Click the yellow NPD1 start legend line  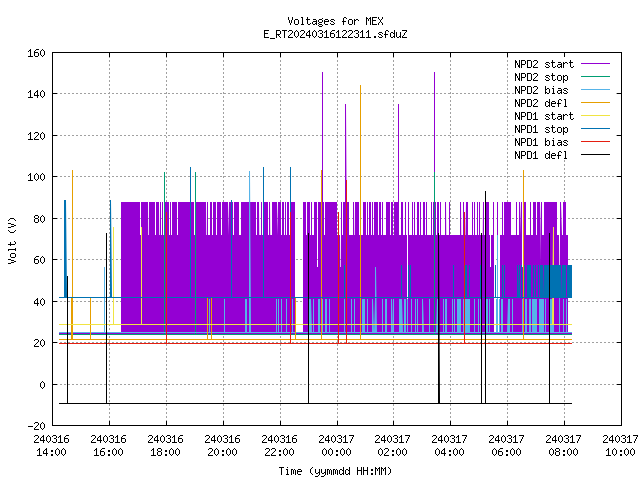click(595, 116)
